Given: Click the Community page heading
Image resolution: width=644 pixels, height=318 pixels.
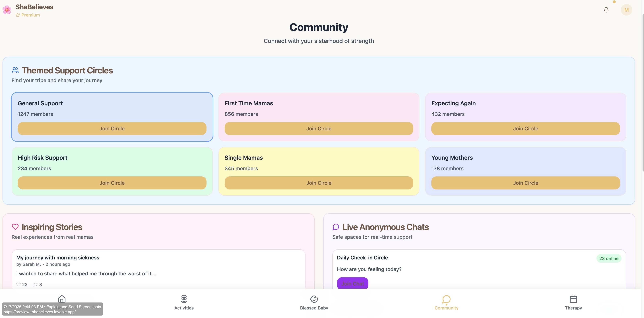Looking at the screenshot, I should point(319,27).
